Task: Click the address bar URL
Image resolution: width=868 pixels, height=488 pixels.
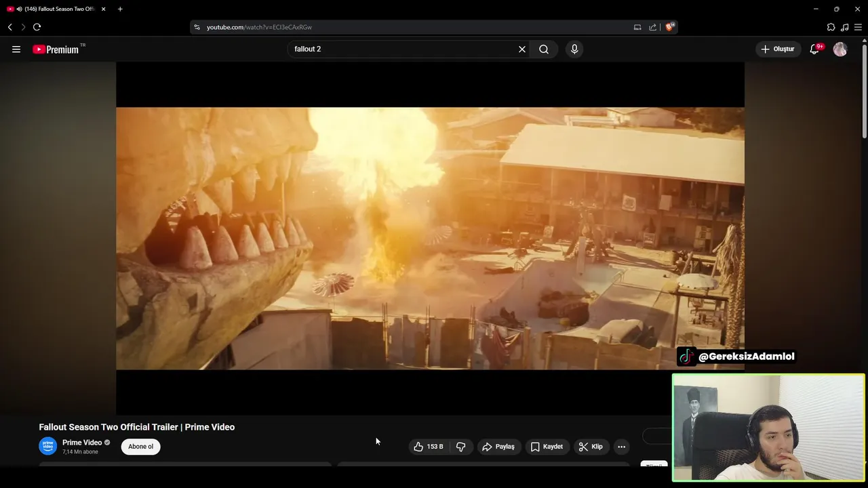Action: tap(259, 27)
